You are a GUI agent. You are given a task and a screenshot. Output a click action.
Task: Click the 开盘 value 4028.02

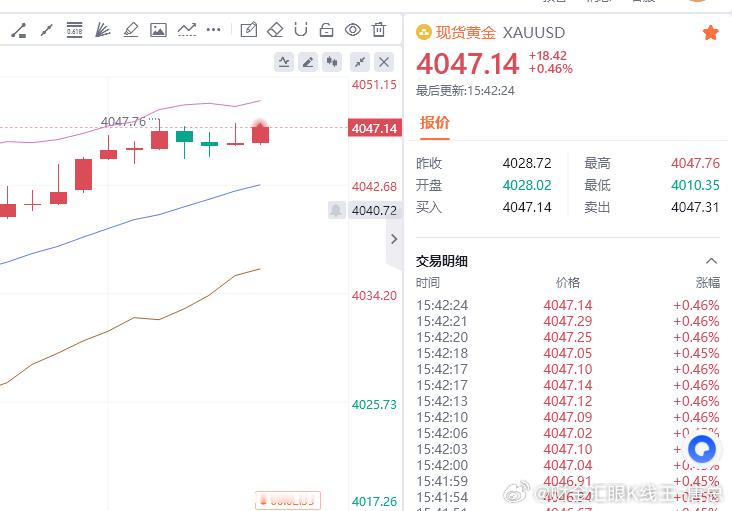point(527,185)
